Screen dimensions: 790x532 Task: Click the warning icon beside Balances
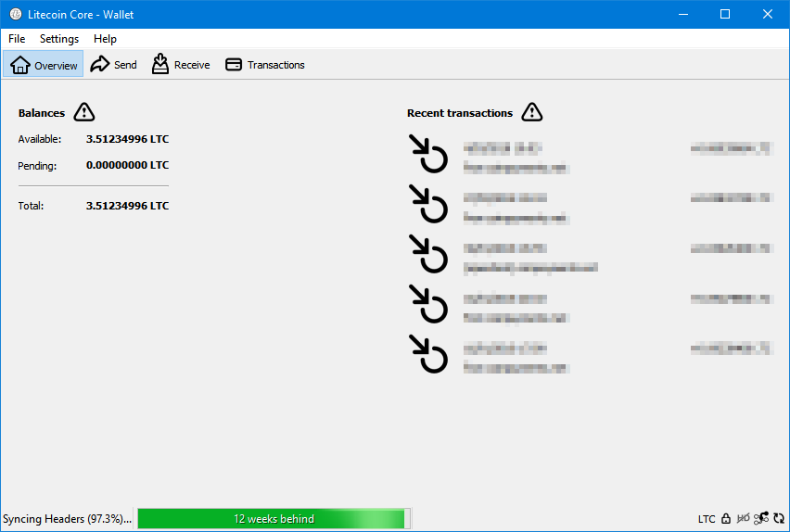coord(84,112)
